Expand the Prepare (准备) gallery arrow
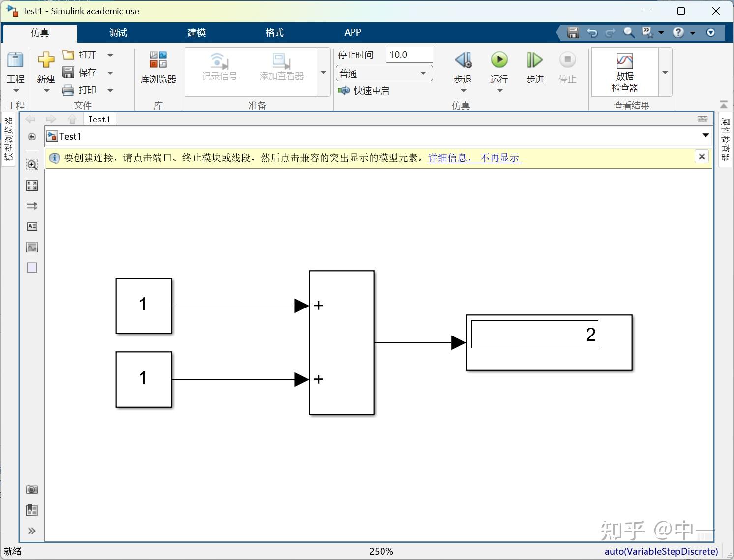Image resolution: width=734 pixels, height=560 pixels. [x=323, y=73]
